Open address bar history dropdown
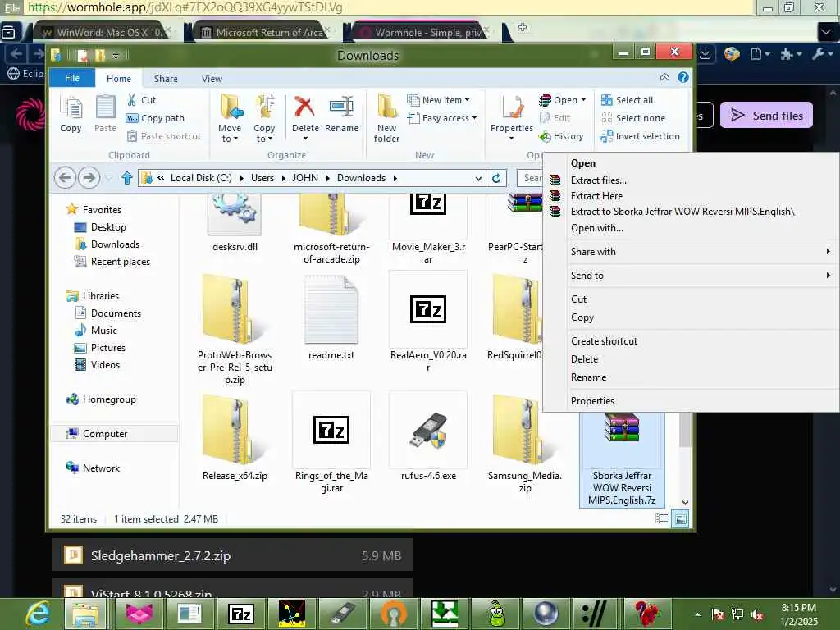Image resolution: width=840 pixels, height=630 pixels. [x=478, y=178]
